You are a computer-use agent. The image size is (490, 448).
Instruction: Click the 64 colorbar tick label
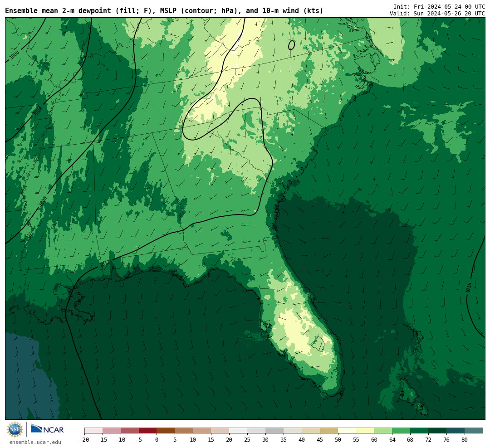tap(392, 440)
